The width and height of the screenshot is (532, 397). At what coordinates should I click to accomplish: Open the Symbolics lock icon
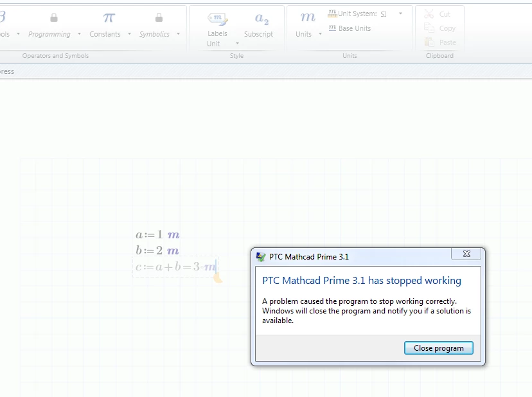click(x=159, y=17)
